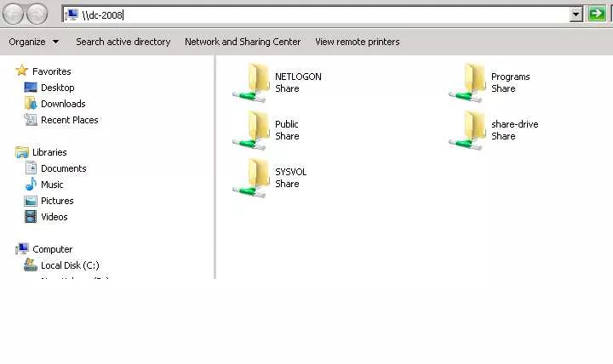Go back with the Back arrow button

point(13,14)
